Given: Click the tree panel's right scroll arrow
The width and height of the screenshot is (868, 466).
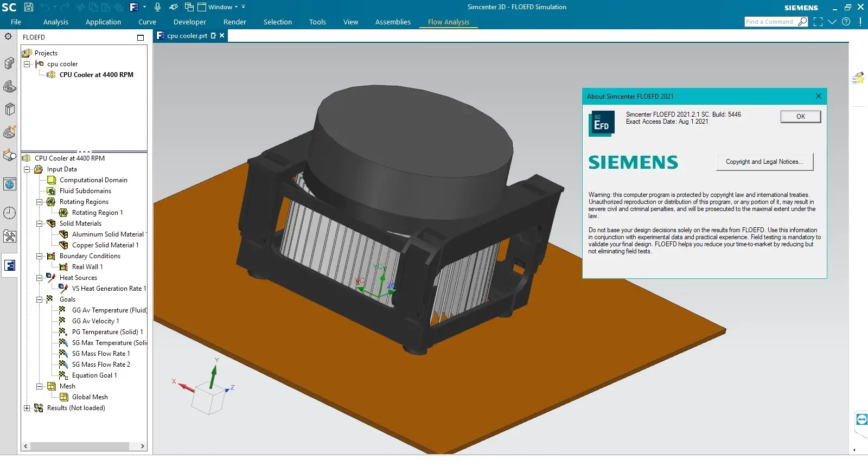Looking at the screenshot, I should (x=143, y=446).
